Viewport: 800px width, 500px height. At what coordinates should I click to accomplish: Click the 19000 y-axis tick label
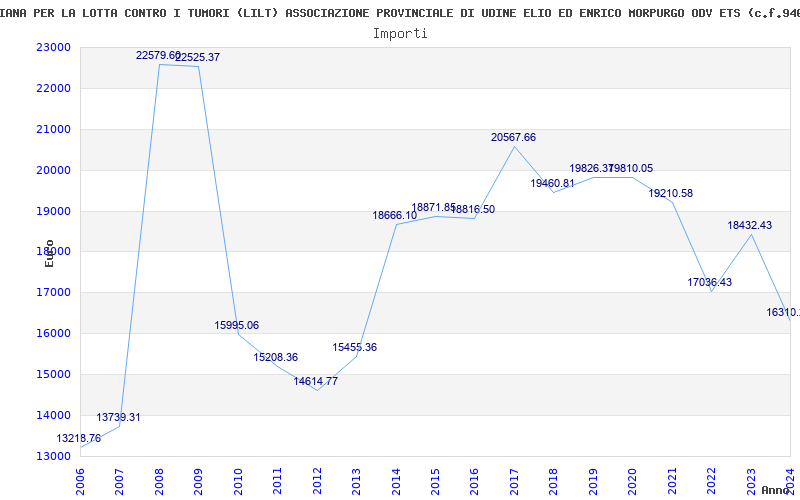click(54, 211)
